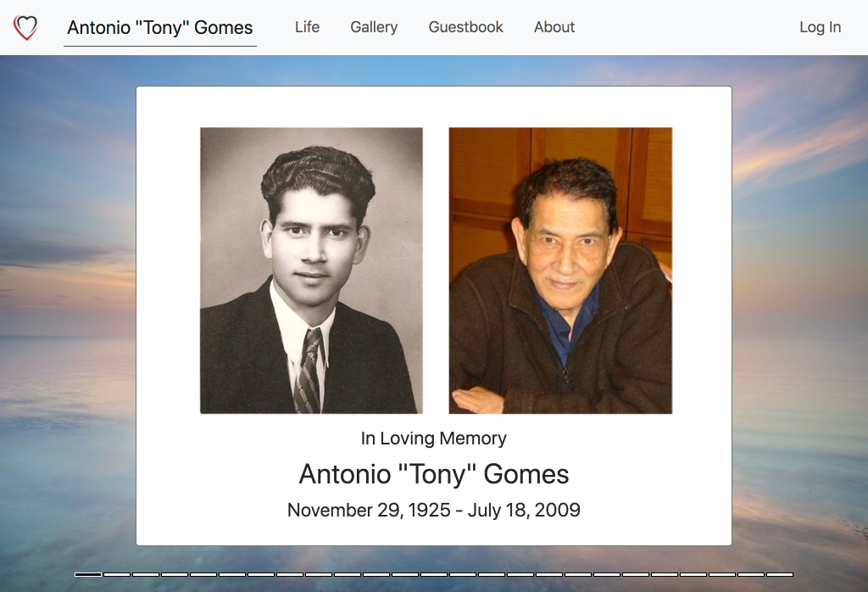
Task: Click the "In Loving Memory" text
Action: [433, 438]
